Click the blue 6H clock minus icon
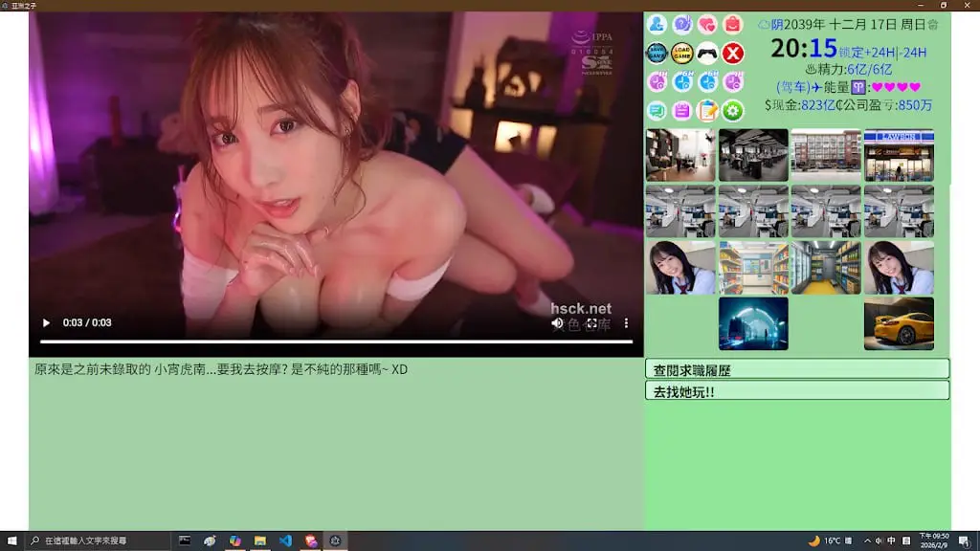This screenshot has width=980, height=551. (x=707, y=82)
